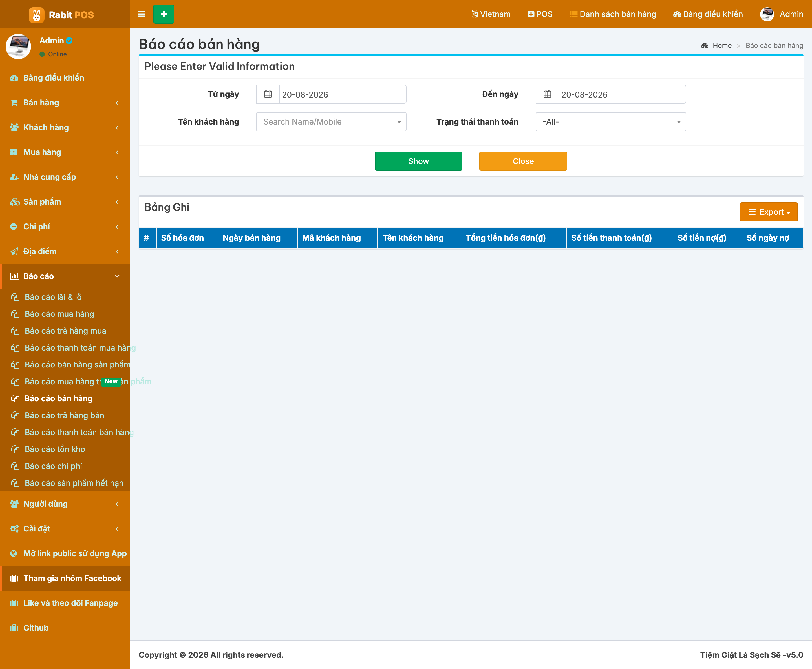Open Trạng thái thanh toán dropdown
The width and height of the screenshot is (812, 669).
click(x=611, y=122)
